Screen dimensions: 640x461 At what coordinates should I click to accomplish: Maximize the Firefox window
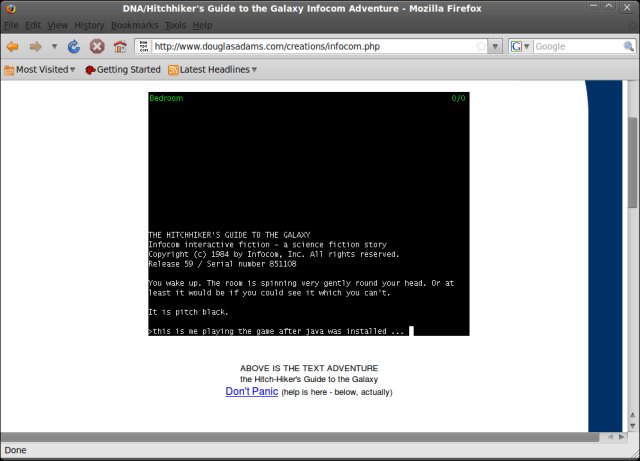(x=609, y=7)
